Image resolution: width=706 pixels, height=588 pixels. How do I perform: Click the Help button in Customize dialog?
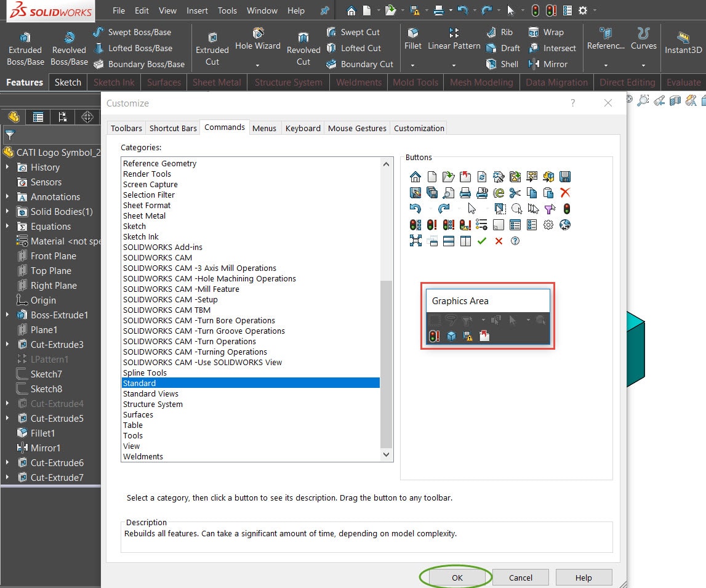[x=584, y=578]
